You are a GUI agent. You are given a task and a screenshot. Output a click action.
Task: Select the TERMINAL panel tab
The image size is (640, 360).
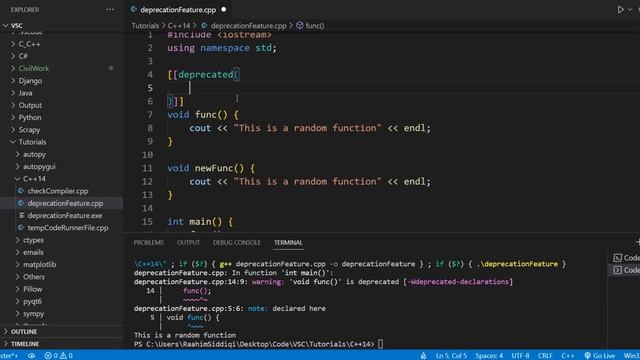288,242
